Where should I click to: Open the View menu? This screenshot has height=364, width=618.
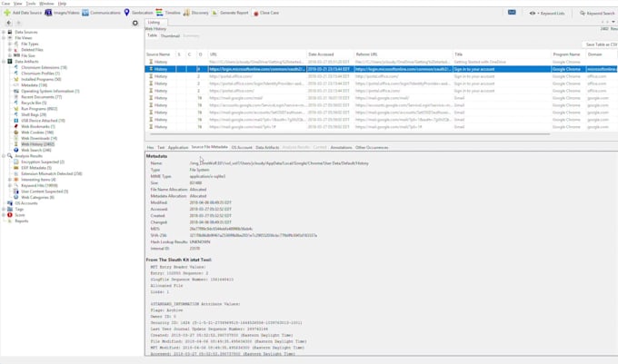coord(18,4)
